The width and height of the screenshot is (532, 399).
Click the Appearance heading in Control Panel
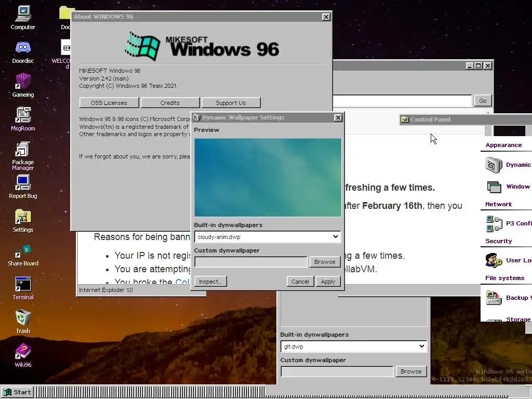pyautogui.click(x=503, y=145)
